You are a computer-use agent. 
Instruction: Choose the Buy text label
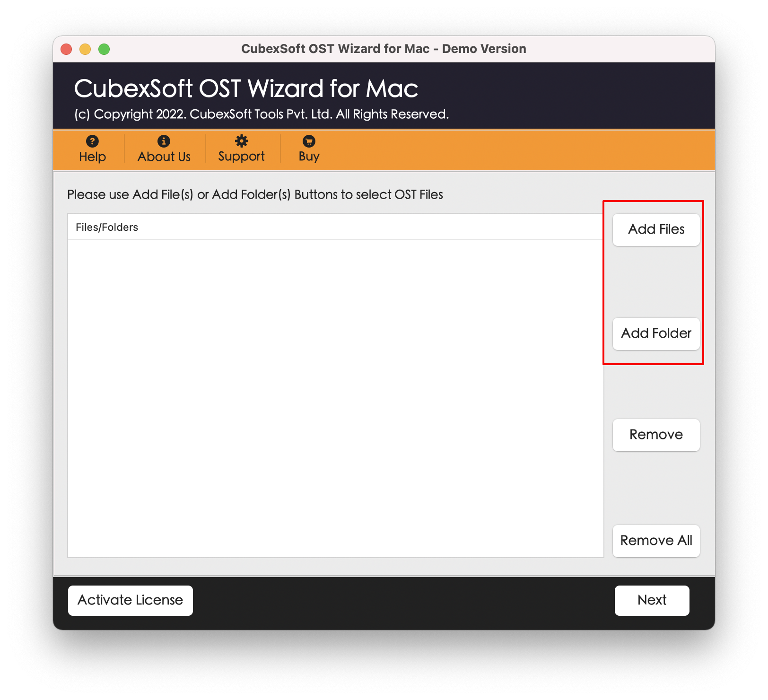pos(309,157)
